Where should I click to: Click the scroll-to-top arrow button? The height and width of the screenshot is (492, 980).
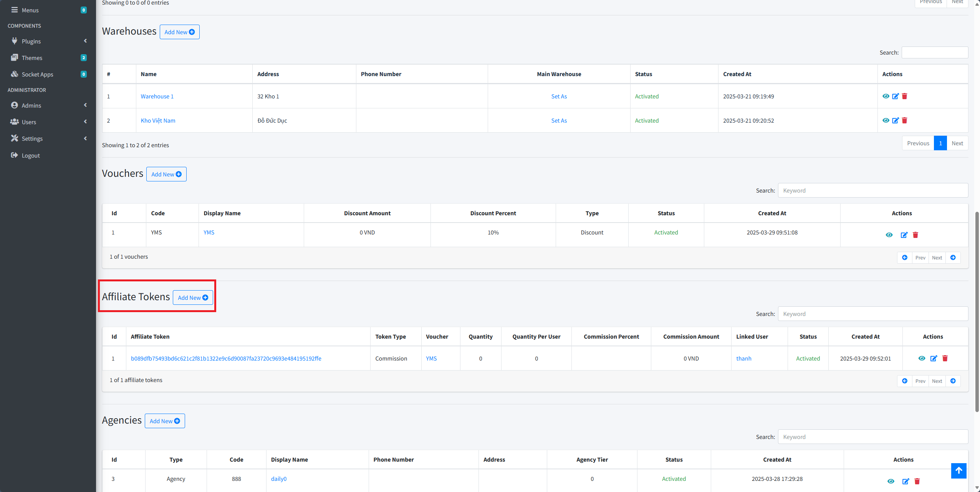click(x=958, y=470)
